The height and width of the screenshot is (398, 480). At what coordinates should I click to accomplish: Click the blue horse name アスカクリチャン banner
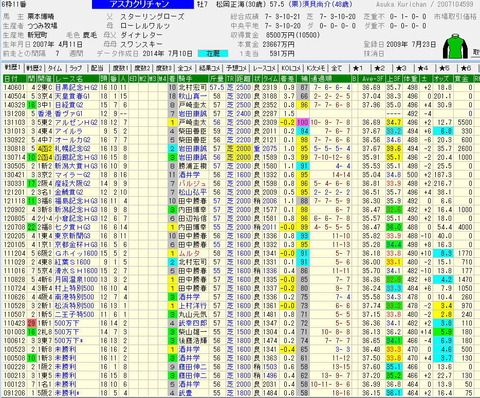click(143, 4)
